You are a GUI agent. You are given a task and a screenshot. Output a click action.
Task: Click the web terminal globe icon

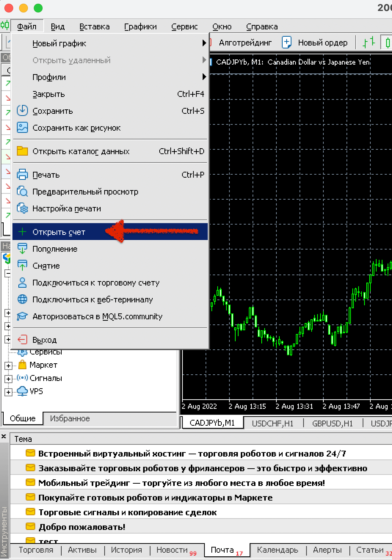click(22, 299)
